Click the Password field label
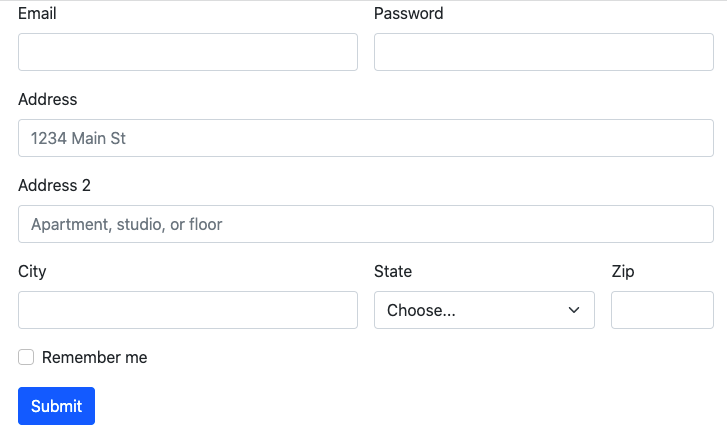Image resolution: width=727 pixels, height=441 pixels. (x=408, y=14)
